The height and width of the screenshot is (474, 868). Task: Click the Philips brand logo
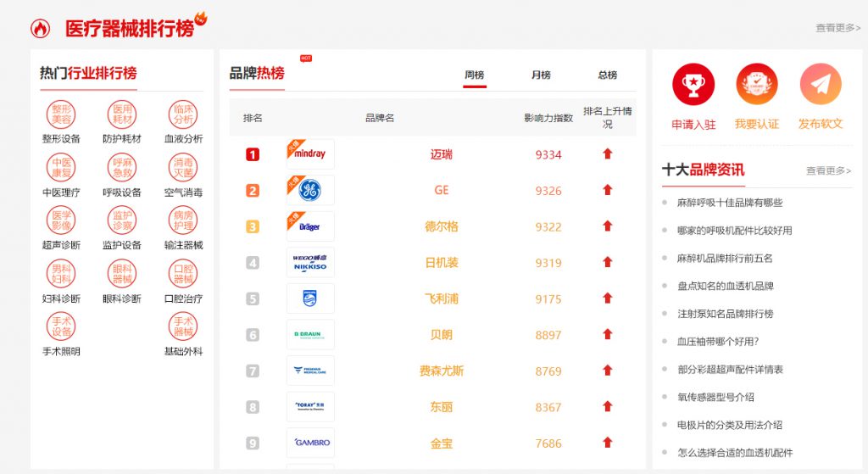[x=310, y=298]
